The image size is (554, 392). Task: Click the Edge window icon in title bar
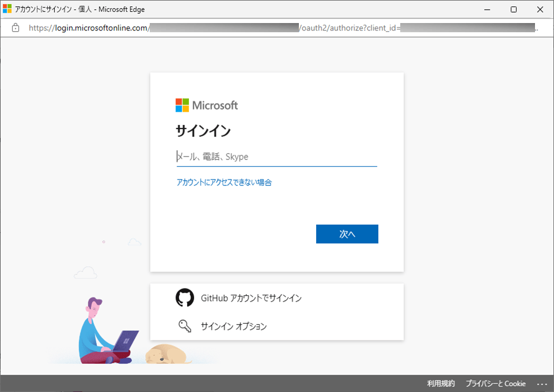7,9
